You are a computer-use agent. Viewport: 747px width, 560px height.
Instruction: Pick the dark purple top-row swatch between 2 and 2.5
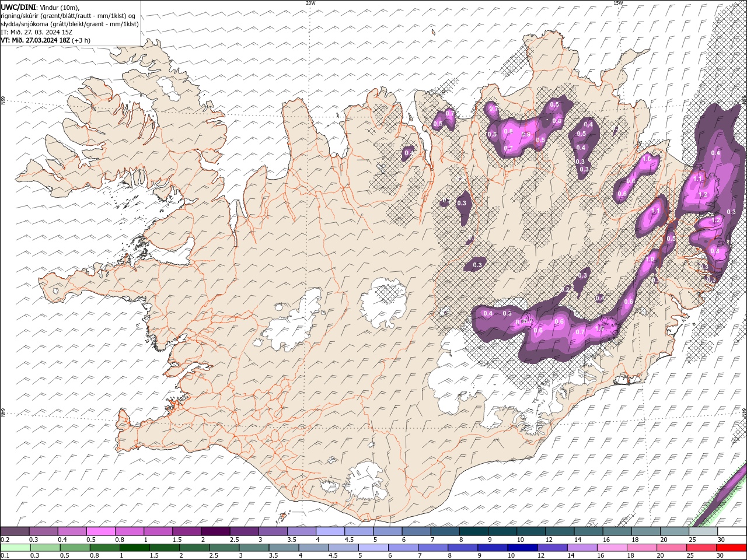coord(215,531)
